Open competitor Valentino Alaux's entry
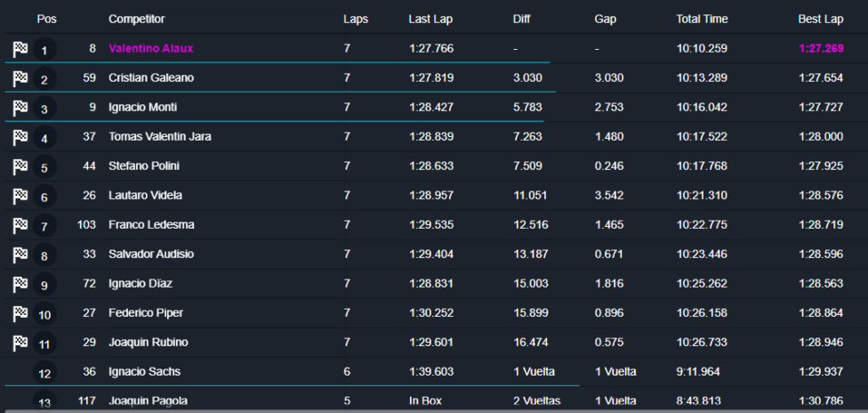Viewport: 868px width, 413px height. point(150,48)
